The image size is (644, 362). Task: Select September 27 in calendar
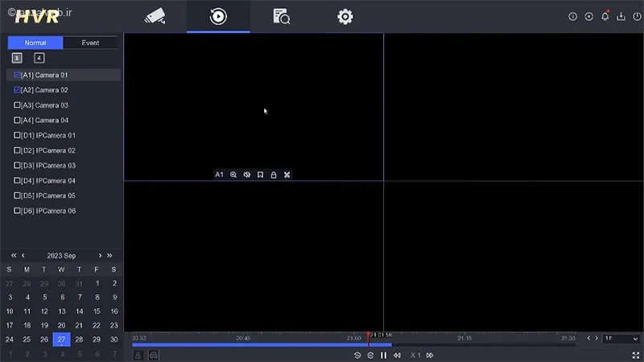62,339
